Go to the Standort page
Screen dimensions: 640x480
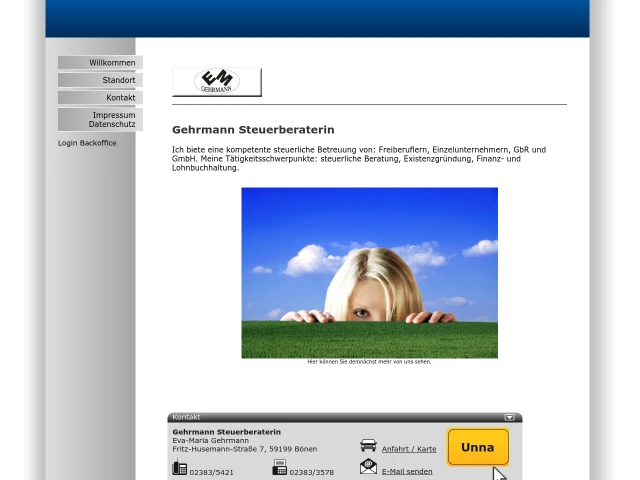tap(100, 80)
